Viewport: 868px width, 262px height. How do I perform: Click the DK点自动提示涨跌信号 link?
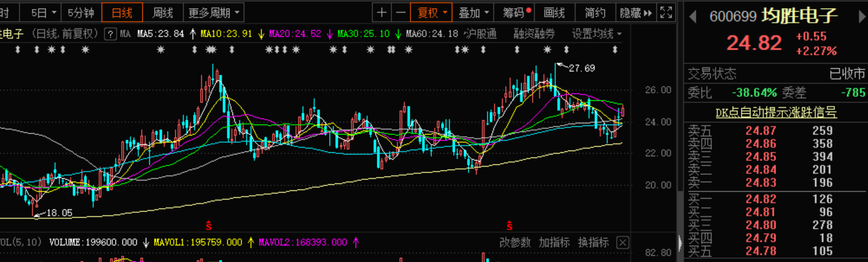[x=776, y=113]
